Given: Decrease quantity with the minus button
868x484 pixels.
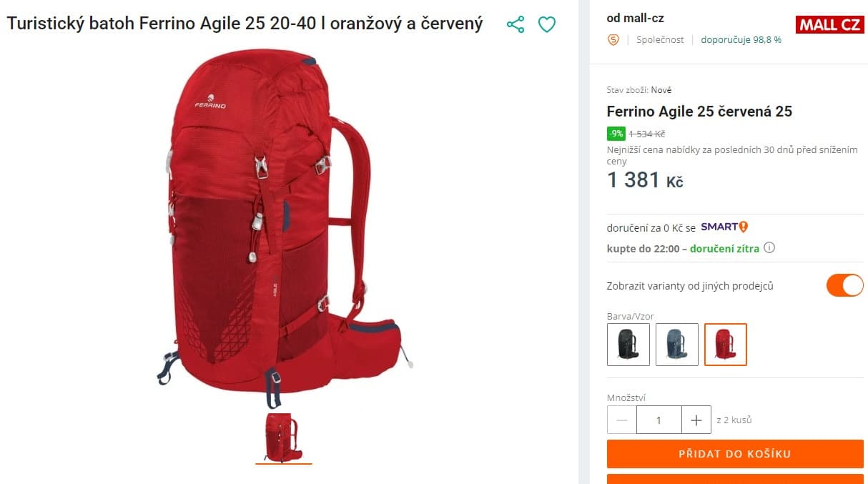Looking at the screenshot, I should click(x=621, y=420).
